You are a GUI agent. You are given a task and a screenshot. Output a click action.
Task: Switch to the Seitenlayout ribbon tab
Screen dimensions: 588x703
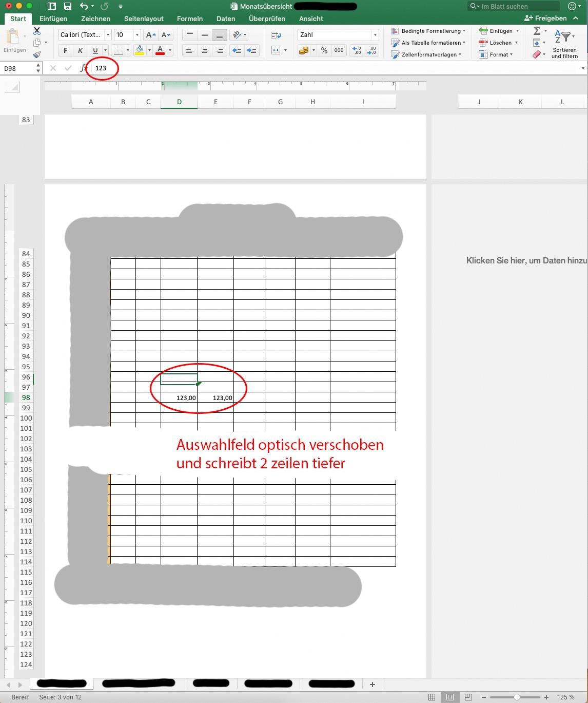pyautogui.click(x=144, y=18)
